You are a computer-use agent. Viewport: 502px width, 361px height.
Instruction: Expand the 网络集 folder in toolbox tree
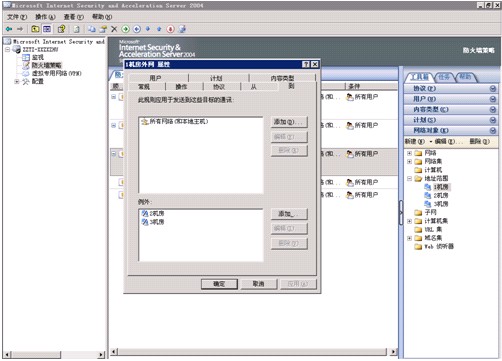tap(409, 162)
